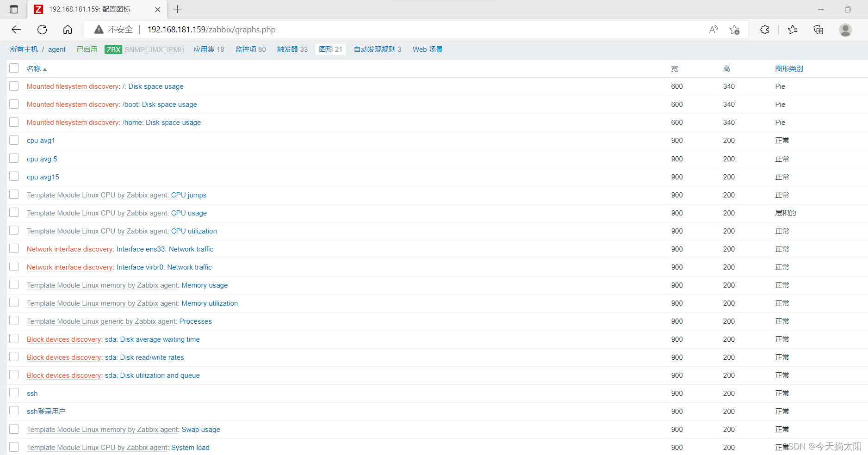The height and width of the screenshot is (455, 868).
Task: Check the '/: Disk space usage' row
Action: tap(14, 86)
